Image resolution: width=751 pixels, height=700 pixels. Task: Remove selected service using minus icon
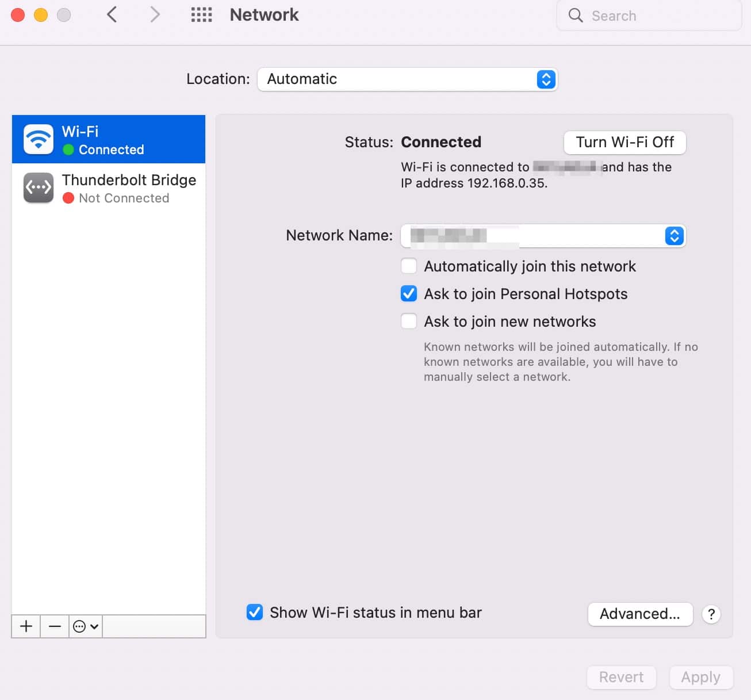click(54, 626)
